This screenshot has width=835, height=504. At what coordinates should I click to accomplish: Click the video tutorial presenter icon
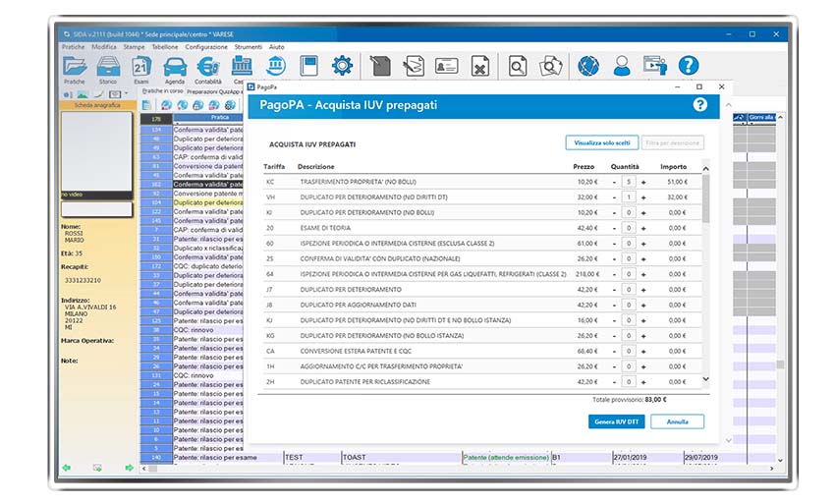click(655, 66)
